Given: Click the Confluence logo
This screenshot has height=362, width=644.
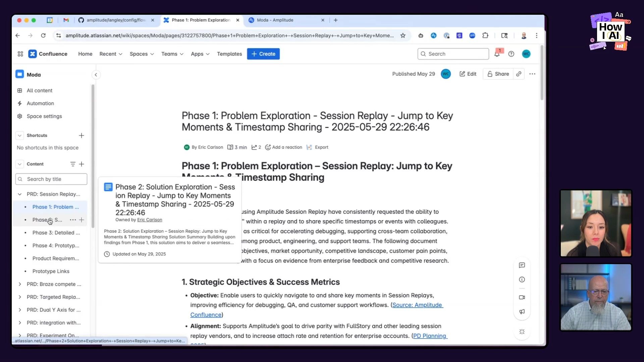Looking at the screenshot, I should tap(48, 54).
